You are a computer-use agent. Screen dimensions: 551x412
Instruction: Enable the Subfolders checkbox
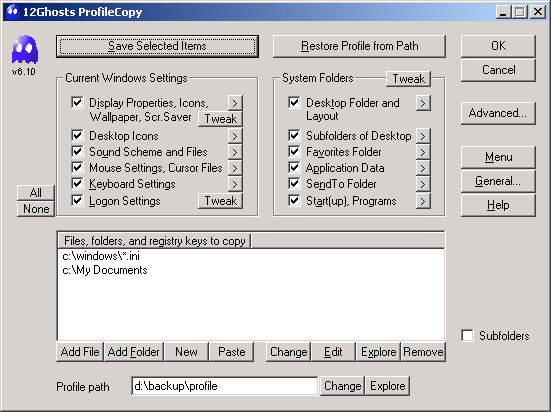pyautogui.click(x=467, y=335)
